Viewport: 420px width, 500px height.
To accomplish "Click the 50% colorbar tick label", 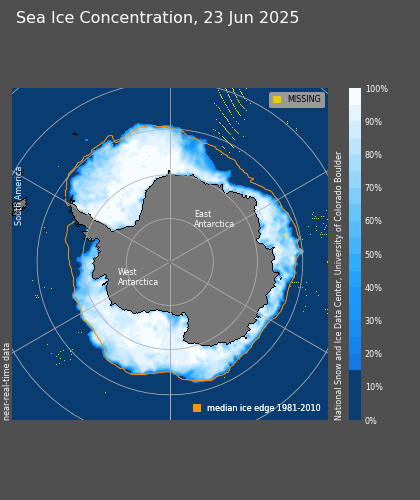I will click(373, 255).
